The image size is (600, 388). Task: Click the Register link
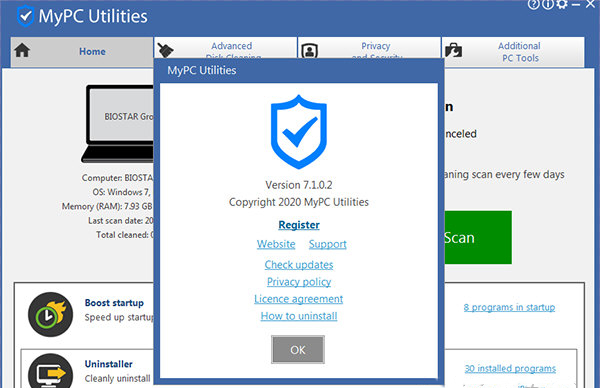pyautogui.click(x=299, y=225)
